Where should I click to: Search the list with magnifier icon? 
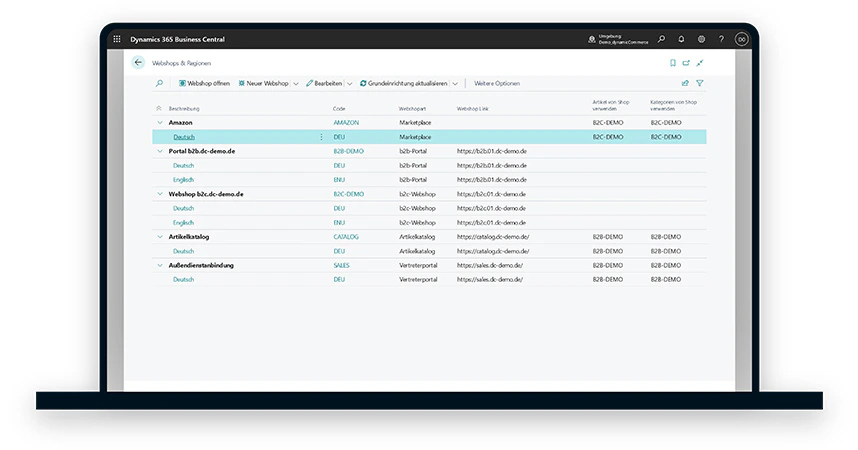(x=159, y=83)
